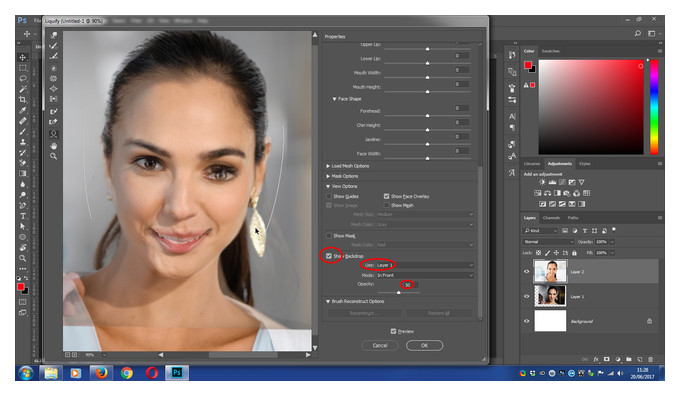Switch to the Swatches tab
Image resolution: width=680 pixels, height=396 pixels.
coord(550,51)
